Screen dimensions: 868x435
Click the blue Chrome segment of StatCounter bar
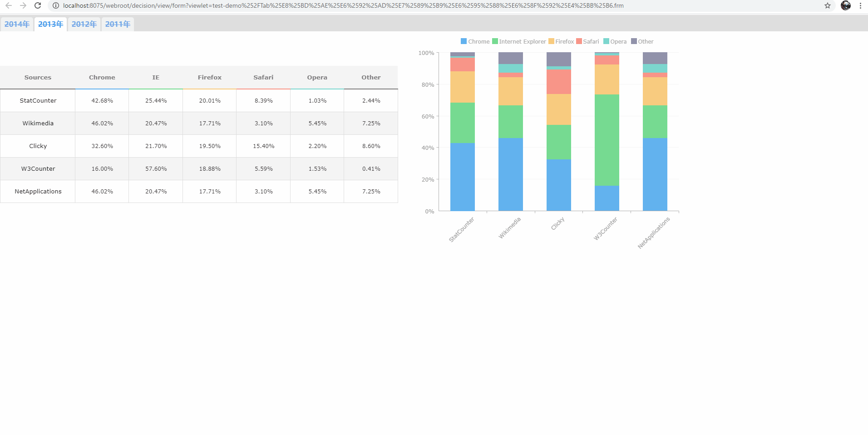pyautogui.click(x=463, y=177)
